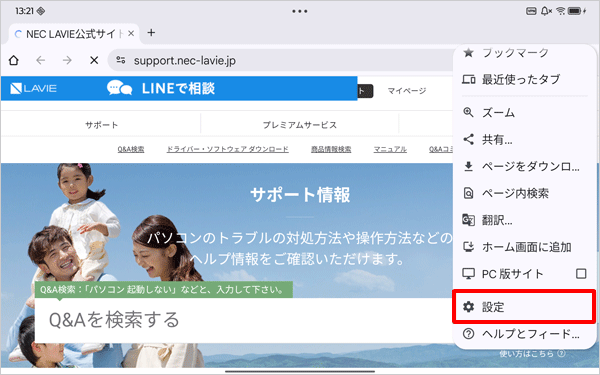The width and height of the screenshot is (600, 375).
Task: Tick the PC 版サイト checkbox
Action: (581, 274)
